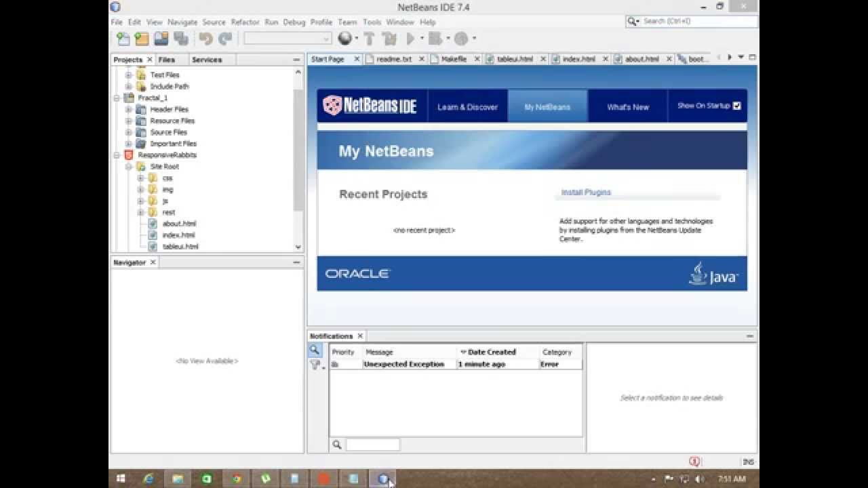Open the project configuration combo box
Screen dimensions: 868x488
pos(288,39)
